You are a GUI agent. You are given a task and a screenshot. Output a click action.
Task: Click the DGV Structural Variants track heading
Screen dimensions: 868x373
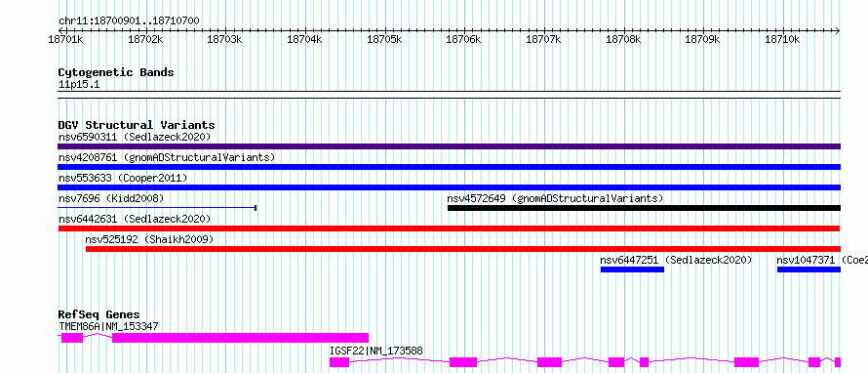[x=137, y=125]
